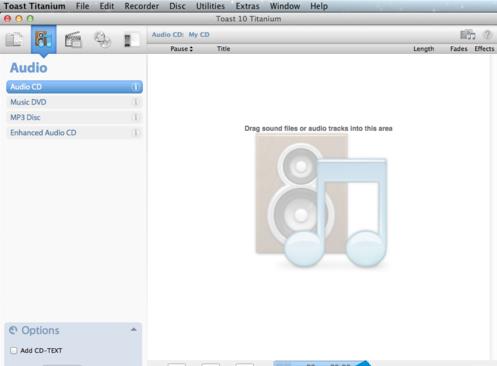
Task: Show info for Enhanced Audio CD
Action: [135, 133]
